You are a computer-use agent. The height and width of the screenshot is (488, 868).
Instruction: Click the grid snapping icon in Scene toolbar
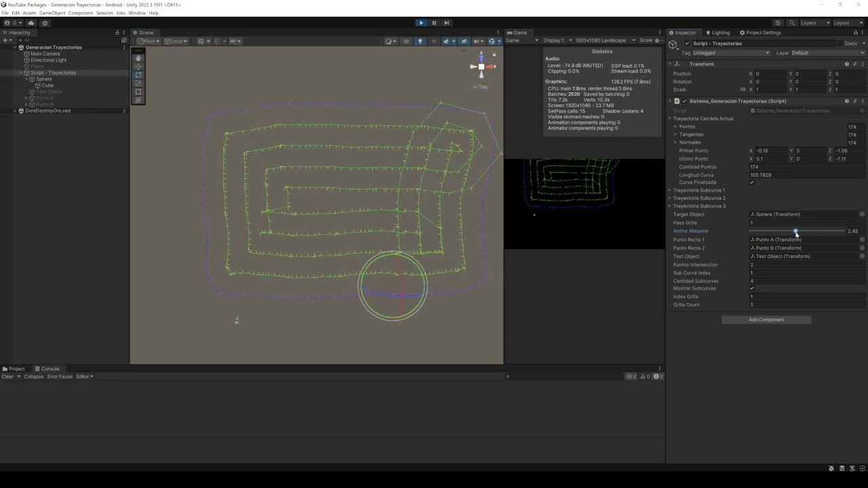click(218, 41)
